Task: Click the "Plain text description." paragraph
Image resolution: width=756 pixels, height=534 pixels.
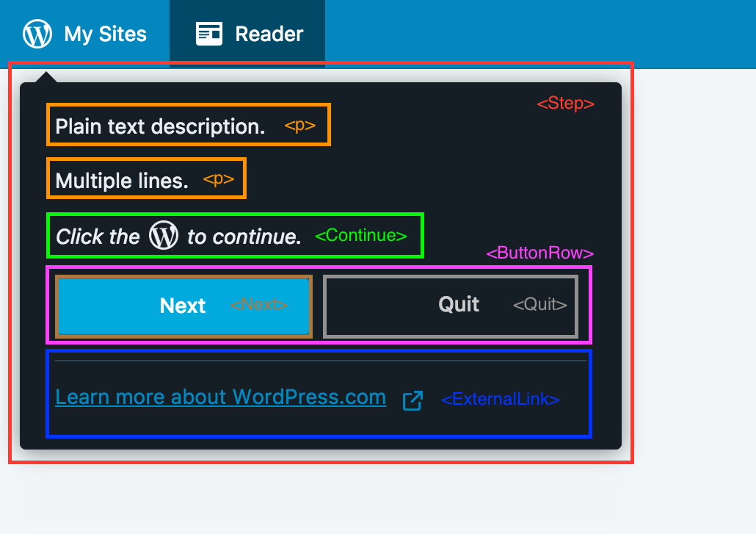Action: point(160,126)
